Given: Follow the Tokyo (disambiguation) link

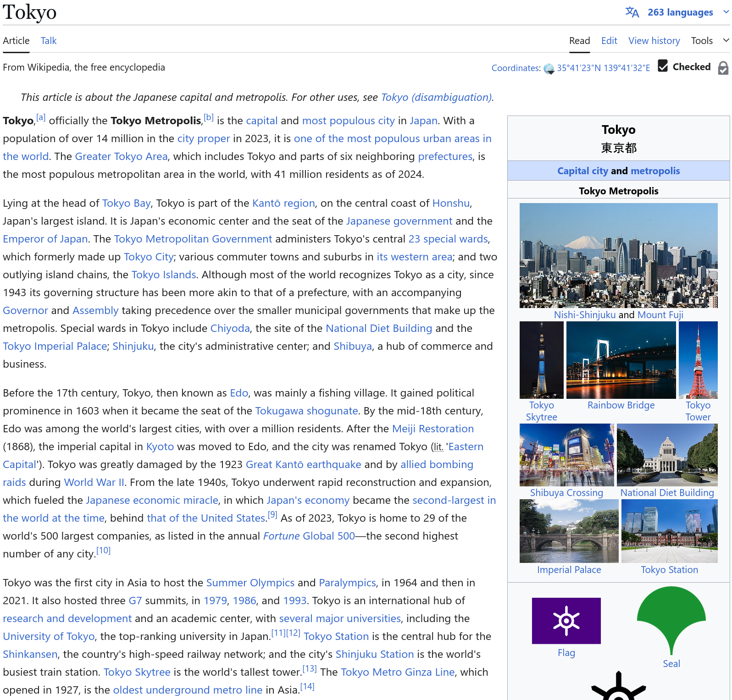Looking at the screenshot, I should [x=436, y=97].
